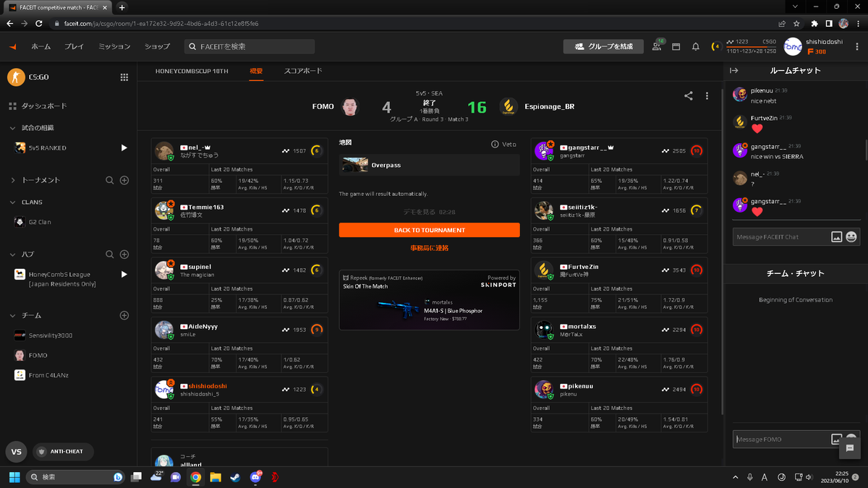Open File Explorer from the taskbar
This screenshot has height=488, width=868.
[215, 477]
